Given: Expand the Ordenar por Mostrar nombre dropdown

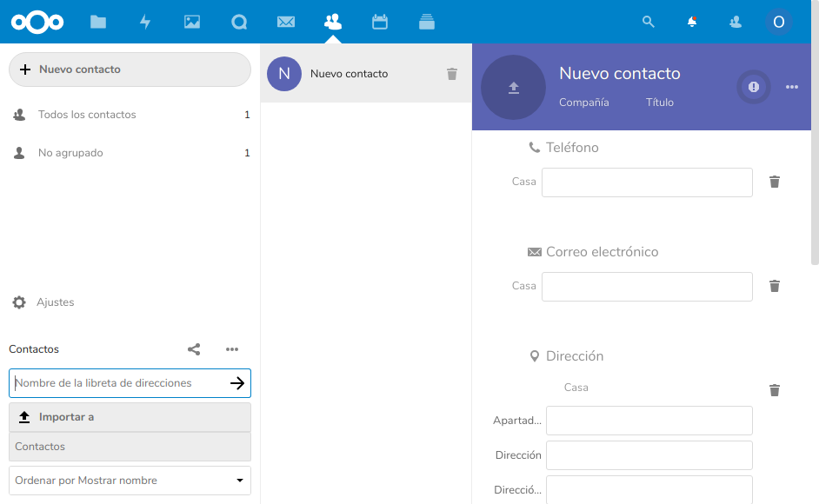Looking at the screenshot, I should point(130,481).
